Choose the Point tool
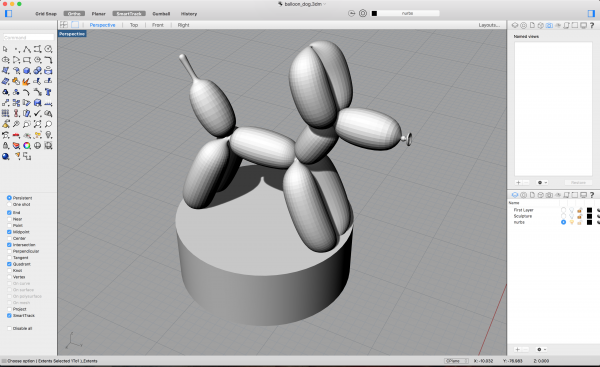The image size is (600, 367). pyautogui.click(x=16, y=49)
